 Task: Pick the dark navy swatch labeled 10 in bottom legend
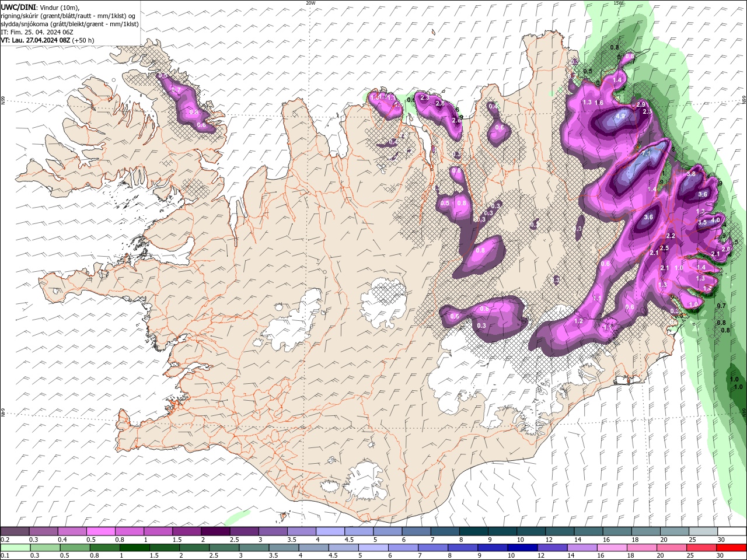click(x=522, y=548)
